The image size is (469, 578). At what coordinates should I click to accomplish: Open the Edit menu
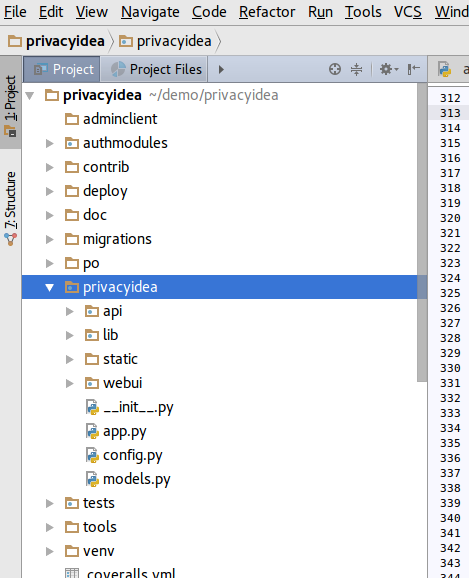pos(51,12)
